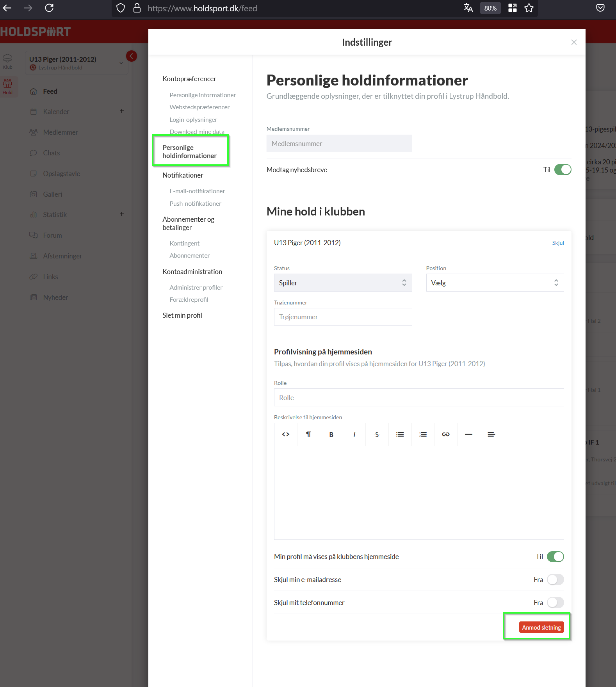Add calendar entry with Kalender plus
This screenshot has width=616, height=687.
tap(122, 111)
